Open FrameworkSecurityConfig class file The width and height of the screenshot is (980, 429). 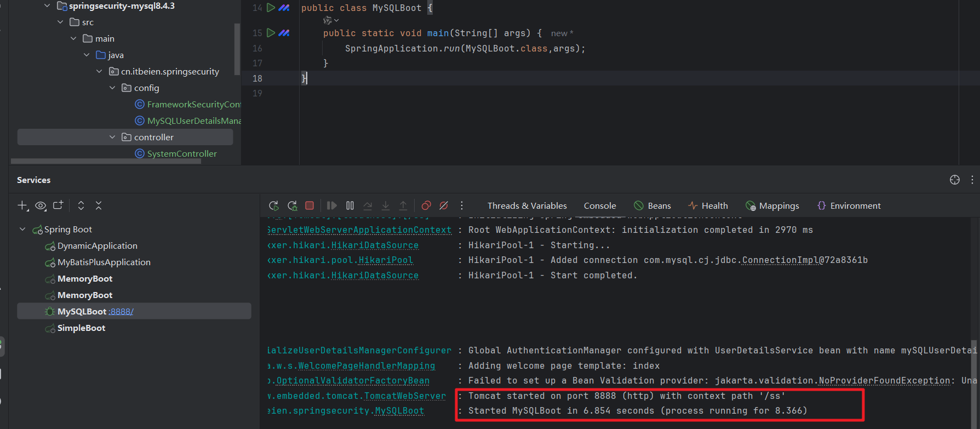(x=188, y=104)
